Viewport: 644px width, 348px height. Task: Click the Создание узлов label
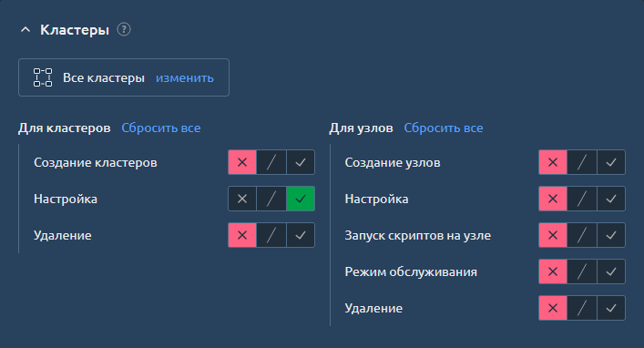pos(393,163)
